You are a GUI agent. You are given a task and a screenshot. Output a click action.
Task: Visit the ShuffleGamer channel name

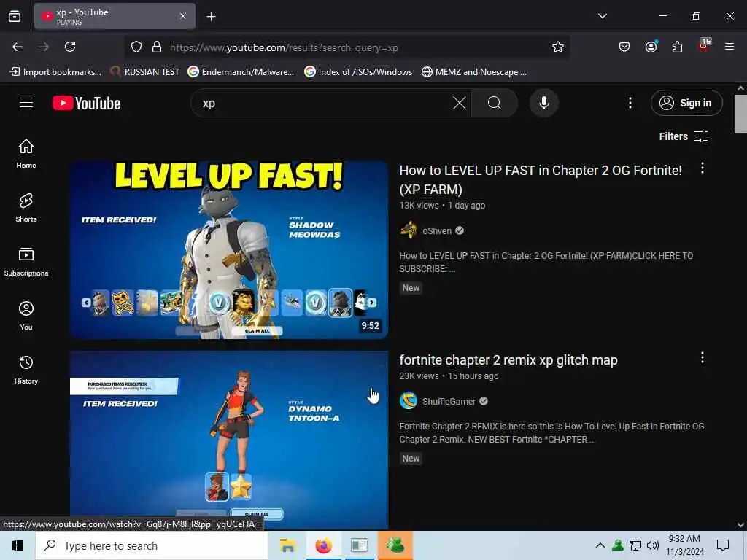click(x=449, y=402)
